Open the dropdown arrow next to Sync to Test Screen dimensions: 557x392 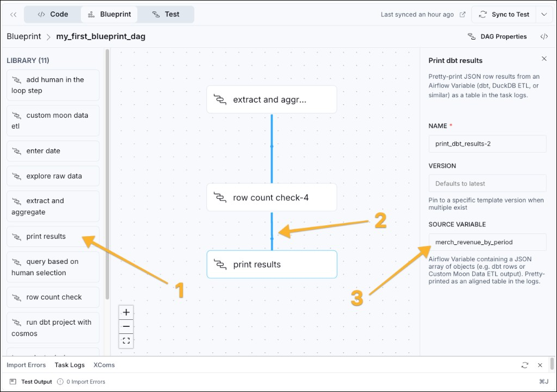click(x=543, y=14)
